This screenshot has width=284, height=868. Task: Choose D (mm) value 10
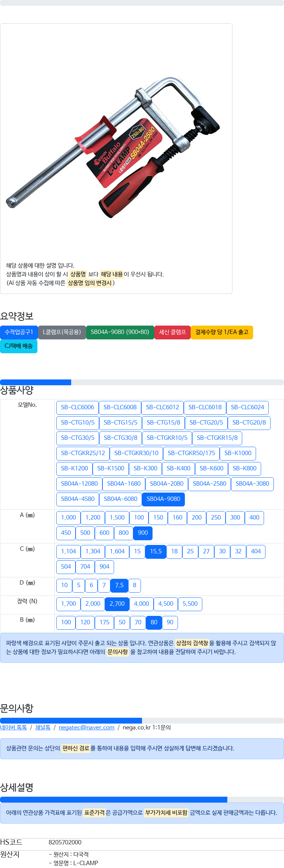pyautogui.click(x=64, y=585)
